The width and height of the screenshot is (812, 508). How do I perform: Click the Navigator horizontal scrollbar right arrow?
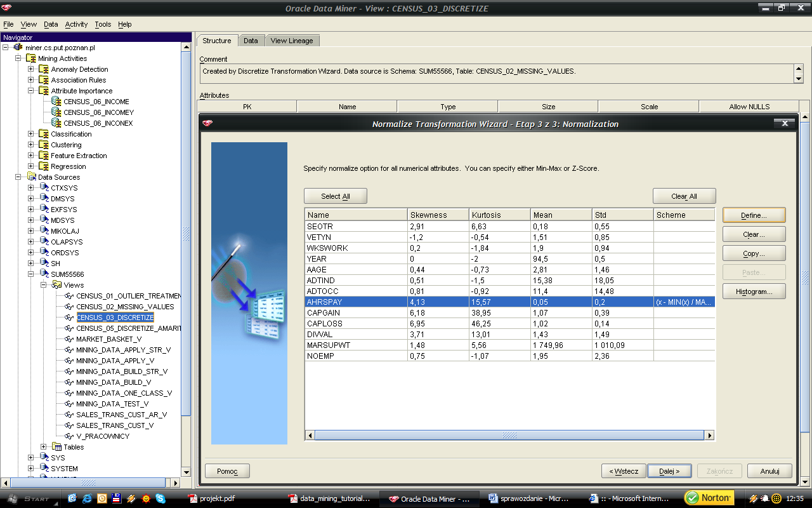click(177, 483)
